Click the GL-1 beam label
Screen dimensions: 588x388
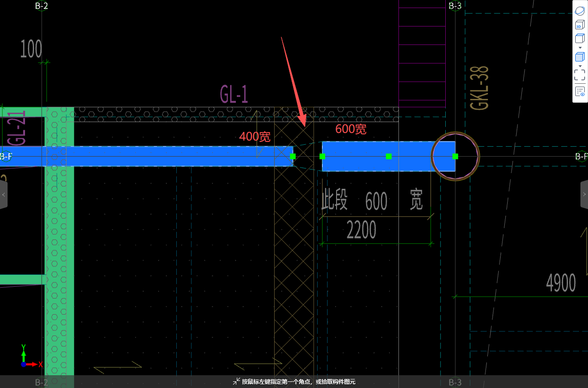(234, 95)
